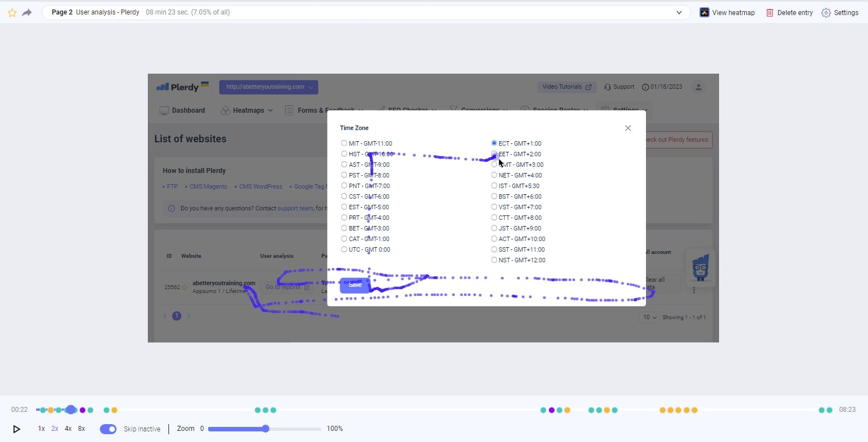
Task: Select ACT - GMT+10:00 time zone
Action: coord(494,238)
